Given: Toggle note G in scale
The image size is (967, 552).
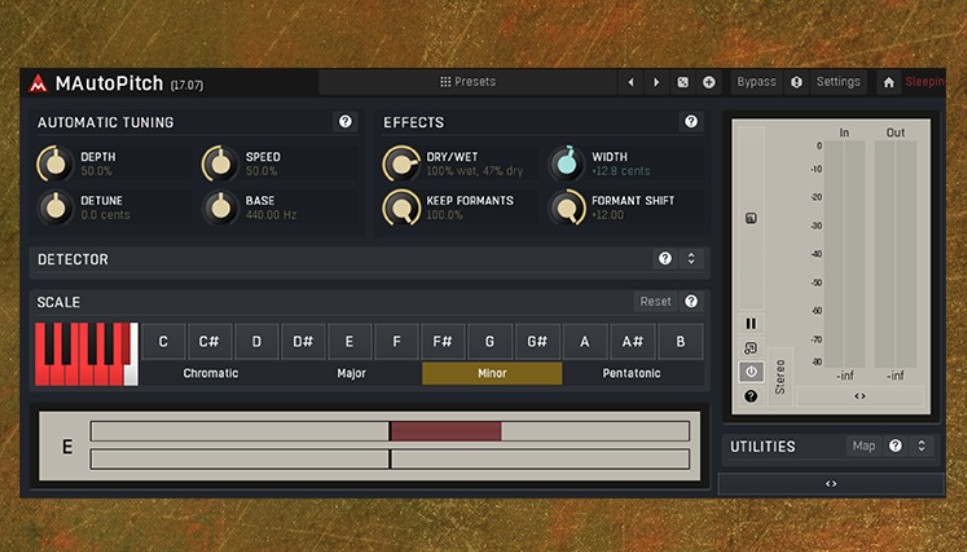Looking at the screenshot, I should (490, 342).
